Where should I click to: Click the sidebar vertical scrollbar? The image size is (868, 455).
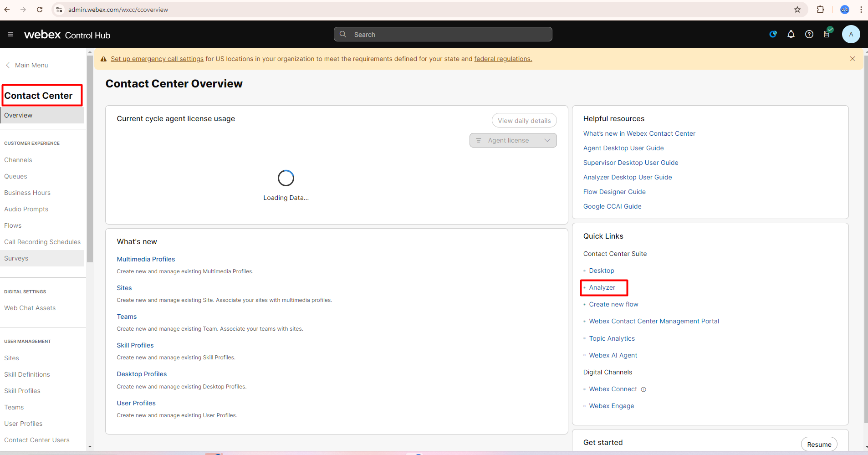point(90,159)
